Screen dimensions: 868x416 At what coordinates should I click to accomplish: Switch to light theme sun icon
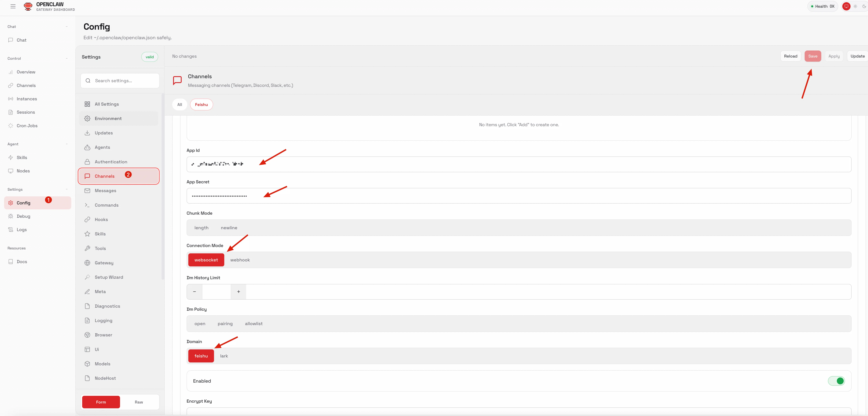(855, 6)
